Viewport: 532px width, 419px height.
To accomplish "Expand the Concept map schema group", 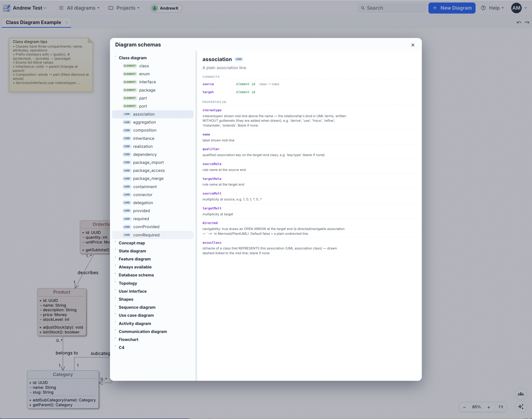I will 132,243.
